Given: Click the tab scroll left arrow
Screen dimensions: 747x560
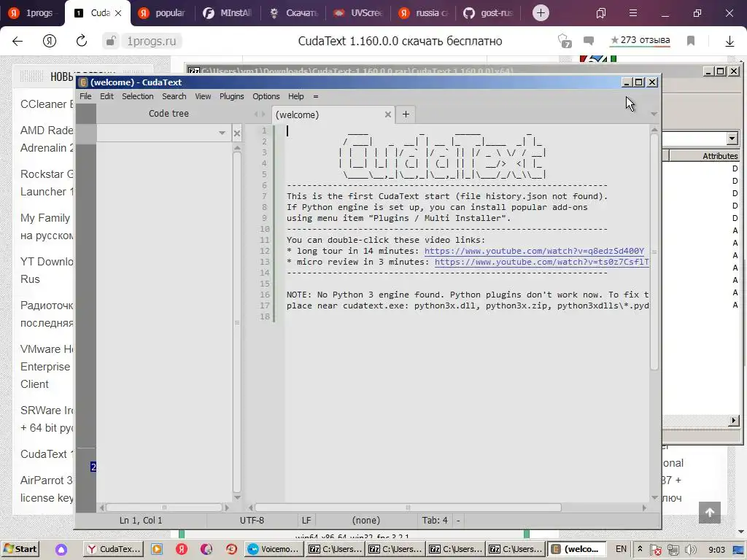Looking at the screenshot, I should click(256, 114).
